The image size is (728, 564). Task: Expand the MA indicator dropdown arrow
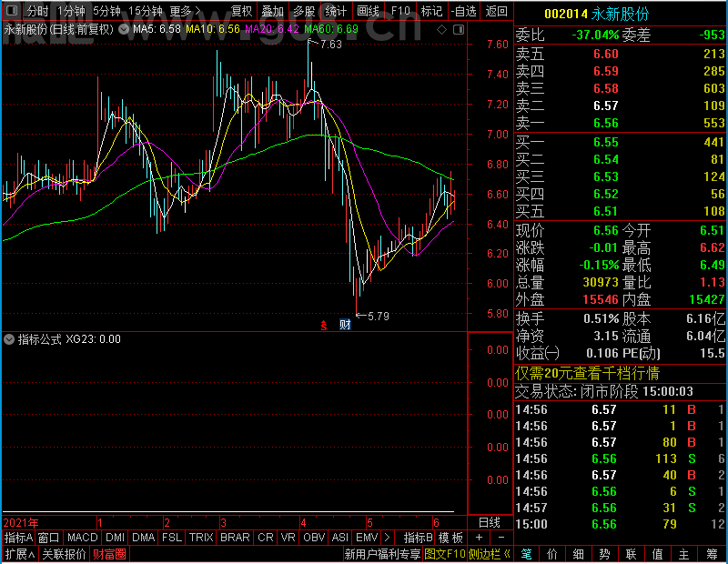pos(124,29)
